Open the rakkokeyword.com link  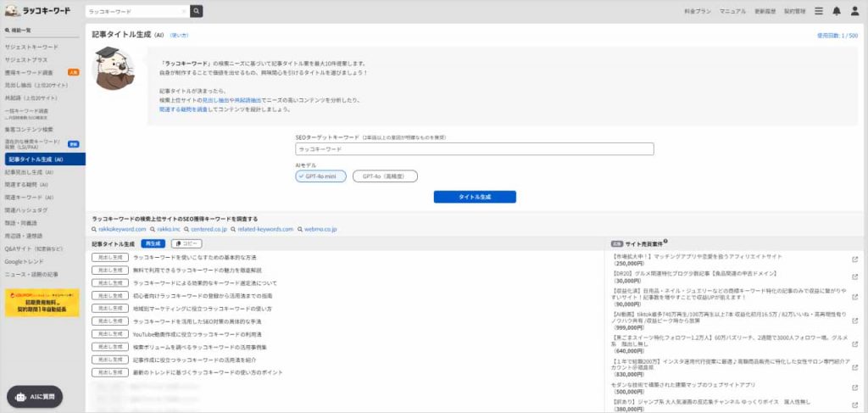[x=122, y=229]
